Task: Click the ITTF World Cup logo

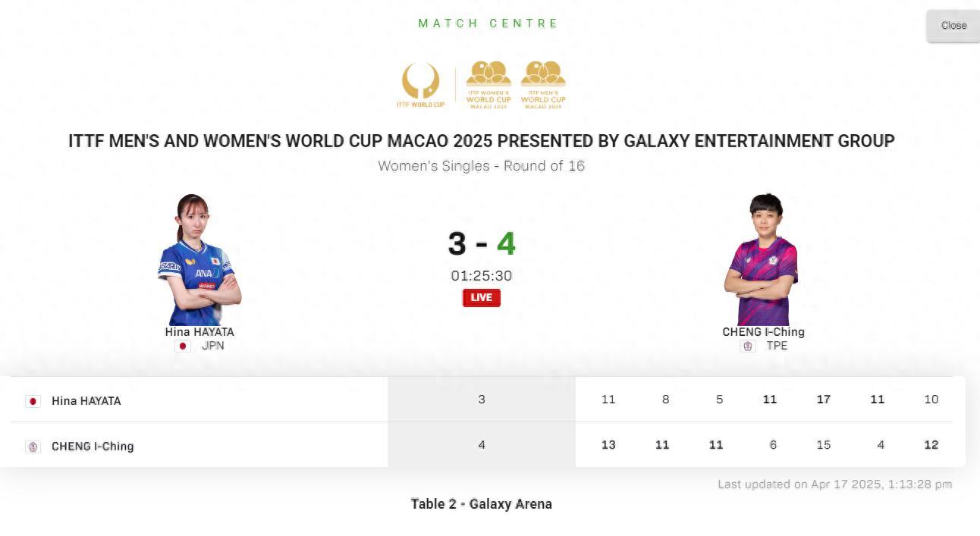Action: tap(420, 85)
